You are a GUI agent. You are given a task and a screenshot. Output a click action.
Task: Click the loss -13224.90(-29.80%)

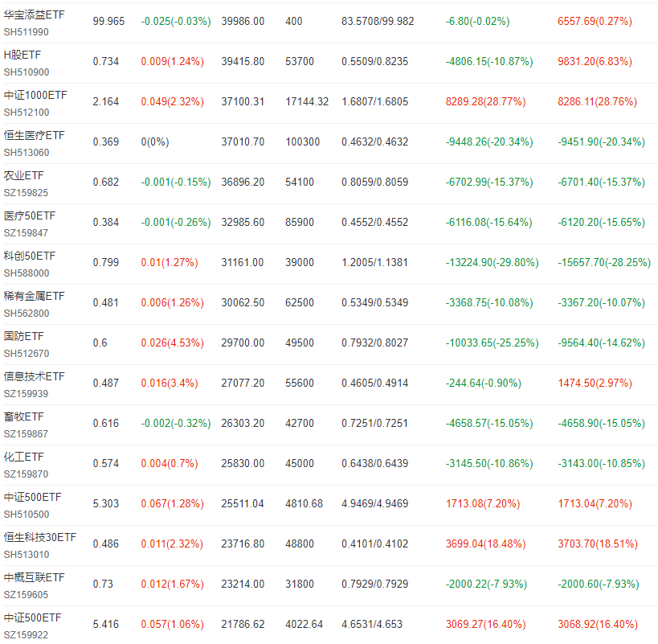[x=492, y=263]
